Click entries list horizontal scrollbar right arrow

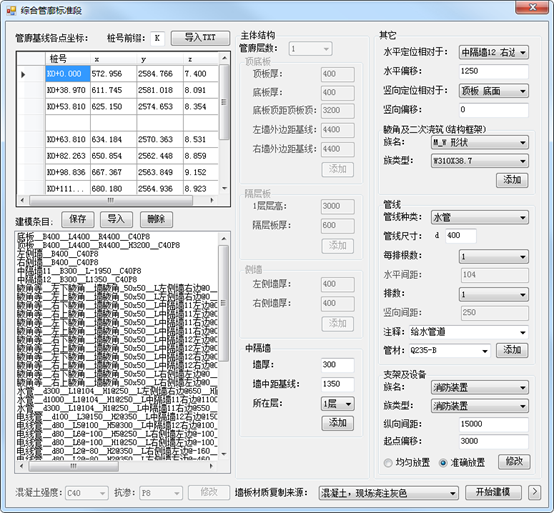pyautogui.click(x=212, y=466)
